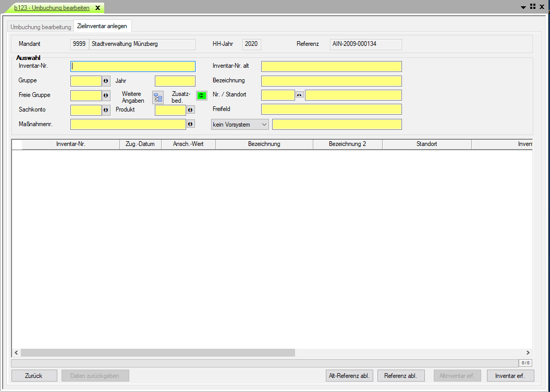This screenshot has width=550, height=392.
Task: Click the Nr. / Standort selector icon
Action: [299, 95]
